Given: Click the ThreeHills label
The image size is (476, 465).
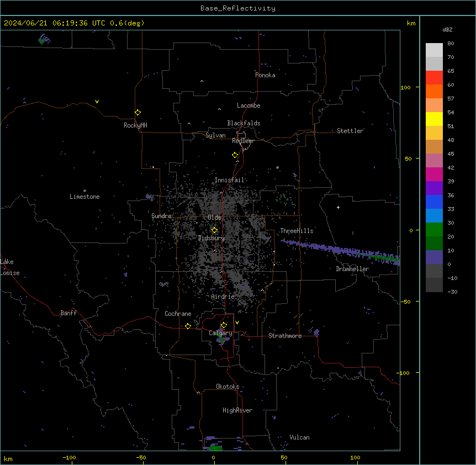Looking at the screenshot, I should pyautogui.click(x=297, y=231).
